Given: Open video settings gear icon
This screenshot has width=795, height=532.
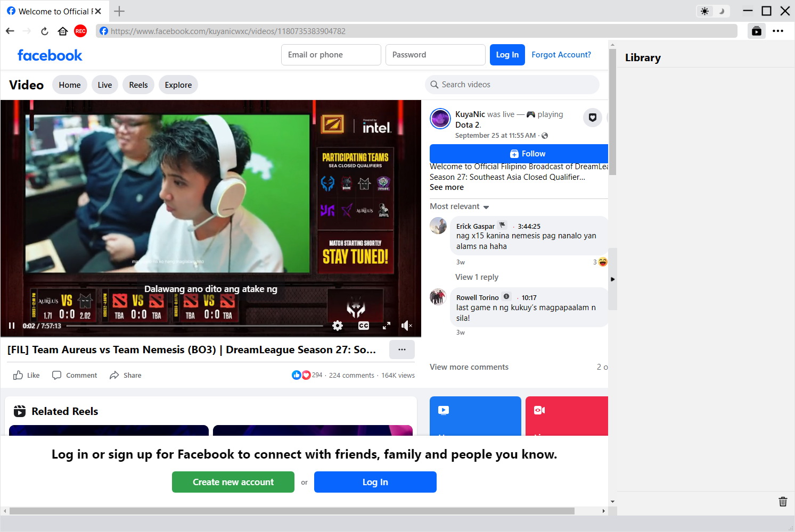Looking at the screenshot, I should tap(338, 326).
